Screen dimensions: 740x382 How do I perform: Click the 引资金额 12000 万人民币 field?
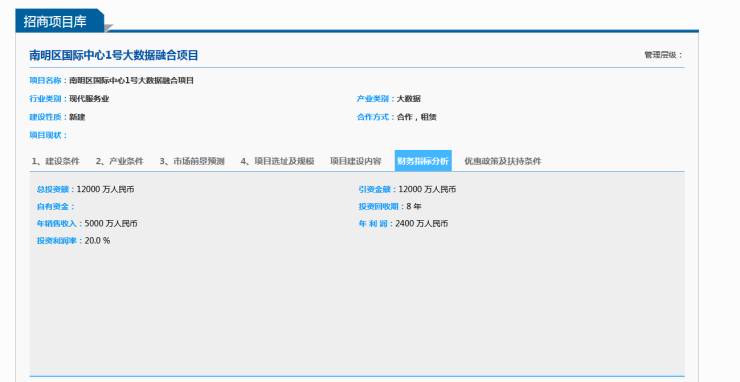pos(407,189)
